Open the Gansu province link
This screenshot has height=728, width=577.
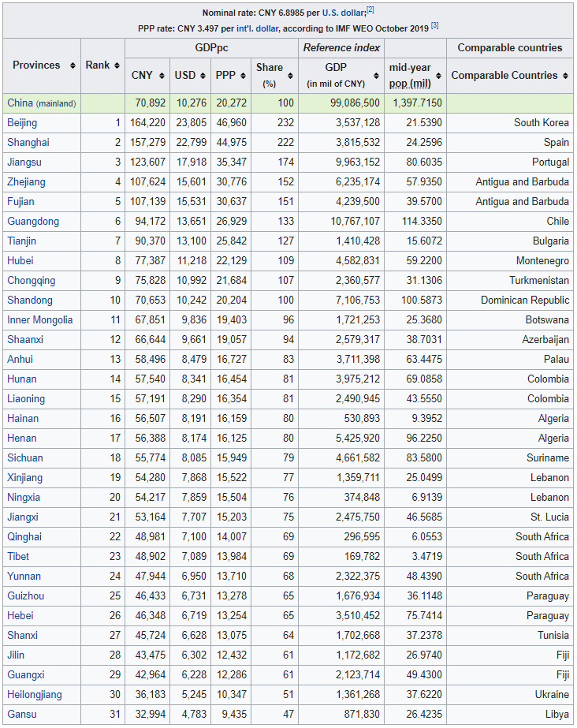22,715
